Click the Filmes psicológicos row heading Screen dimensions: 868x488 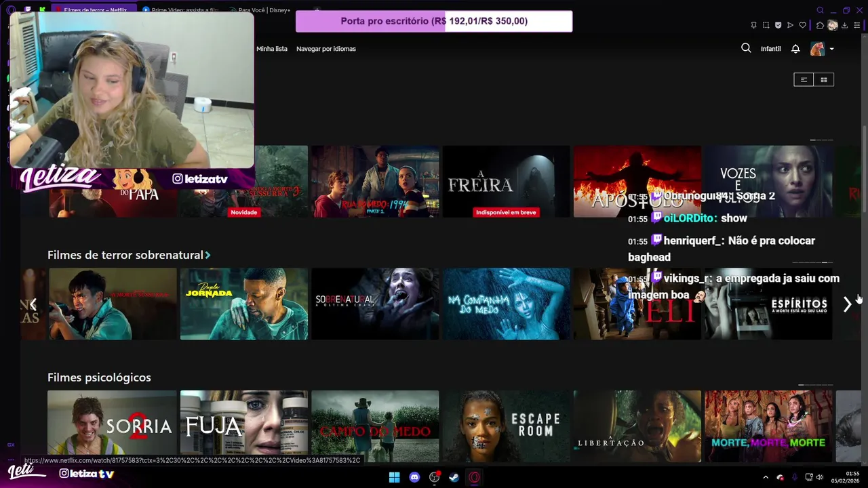[x=99, y=378]
